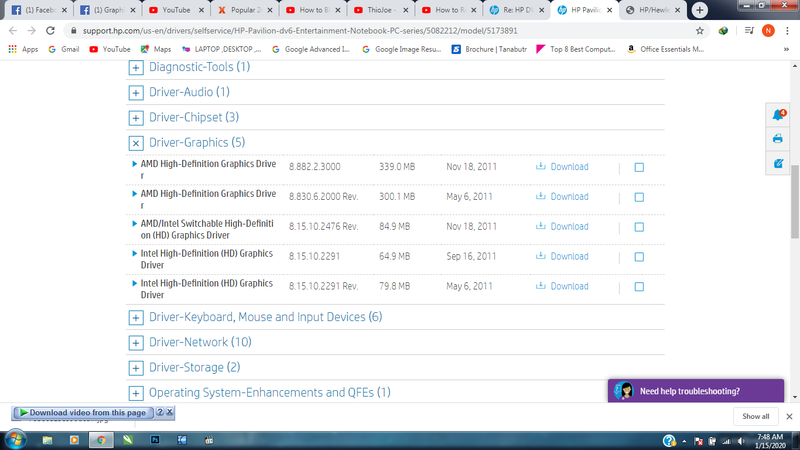Expand Operating System-Enhancements and QFEs section
This screenshot has width=800, height=450.
136,393
